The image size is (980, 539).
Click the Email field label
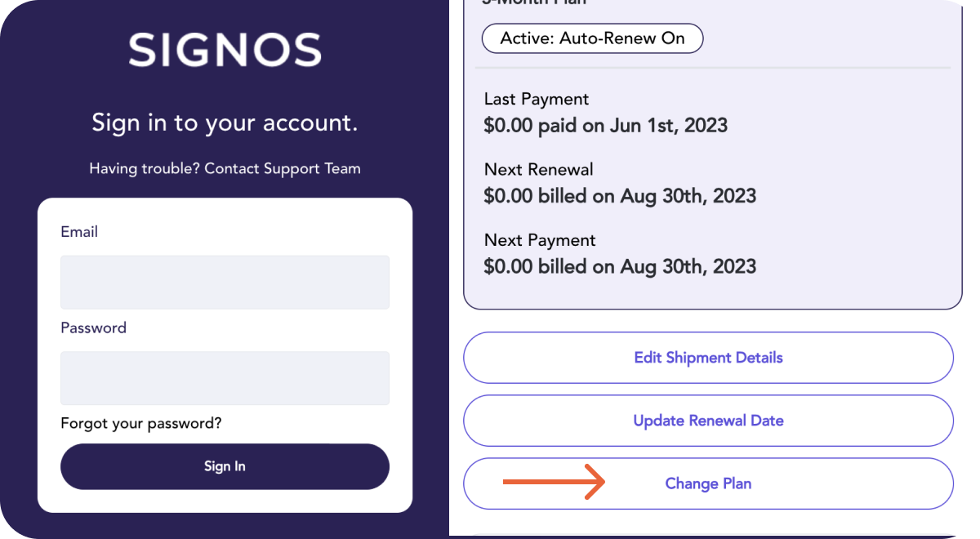click(x=79, y=232)
